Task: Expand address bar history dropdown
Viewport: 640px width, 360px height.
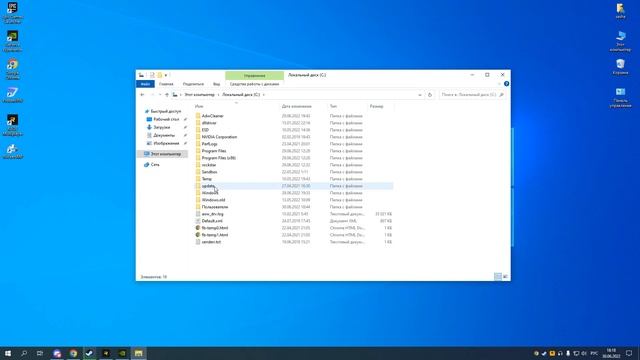Action: click(420, 95)
